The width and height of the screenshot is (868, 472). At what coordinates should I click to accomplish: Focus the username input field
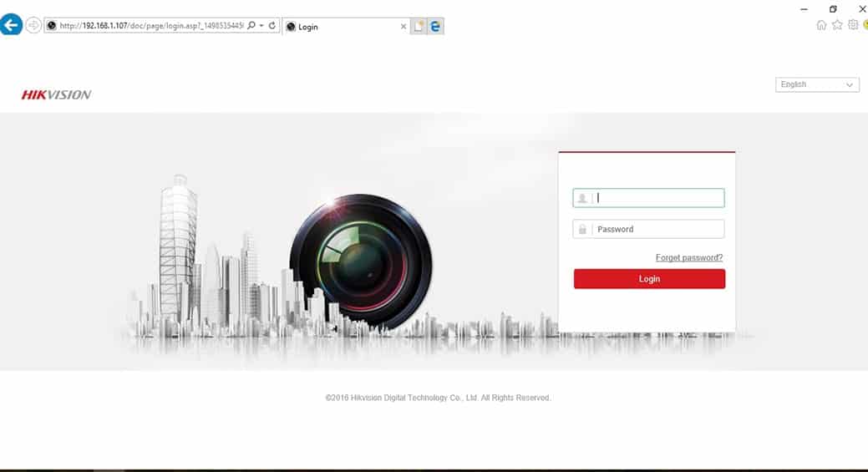648,198
